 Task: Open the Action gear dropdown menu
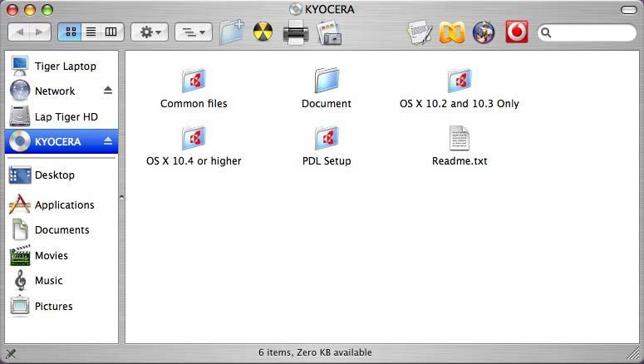click(150, 32)
